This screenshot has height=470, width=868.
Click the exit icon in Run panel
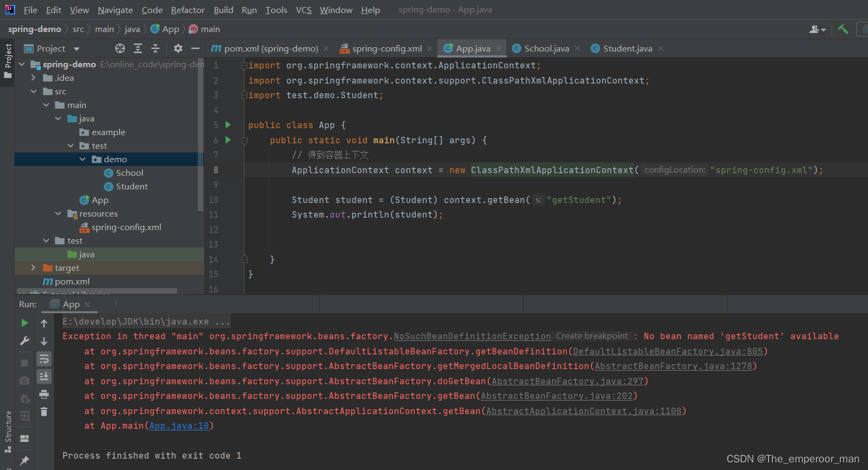pyautogui.click(x=24, y=416)
